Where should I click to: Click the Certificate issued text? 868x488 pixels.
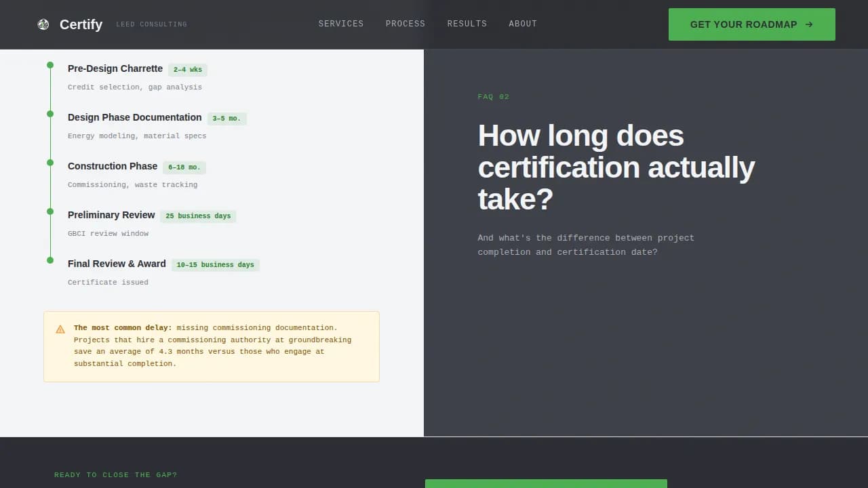pos(108,282)
